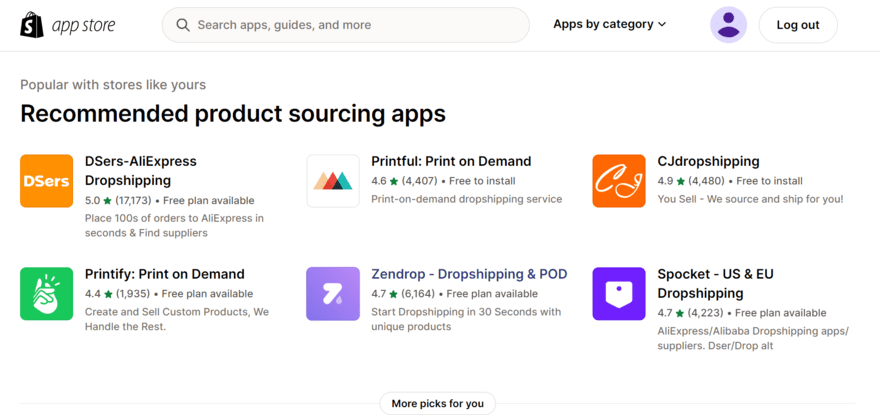Open the Spocket purple pocket icon

(x=619, y=294)
